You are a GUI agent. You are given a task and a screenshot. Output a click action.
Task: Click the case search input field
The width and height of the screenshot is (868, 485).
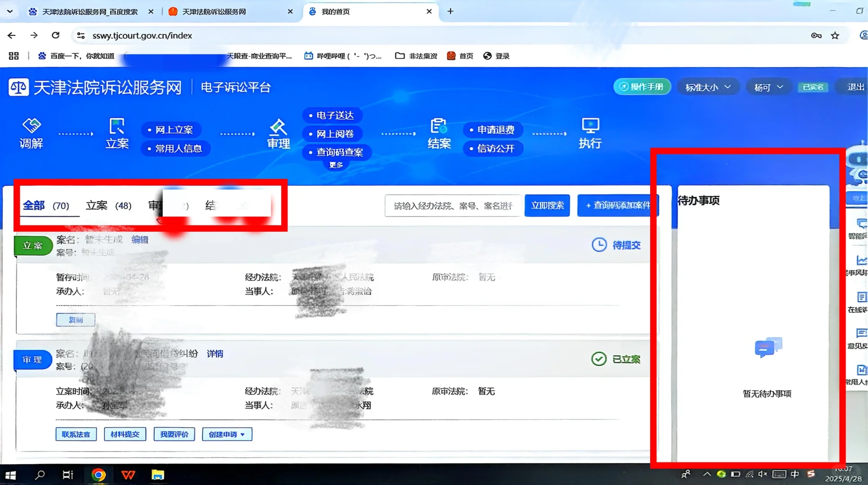click(x=453, y=206)
